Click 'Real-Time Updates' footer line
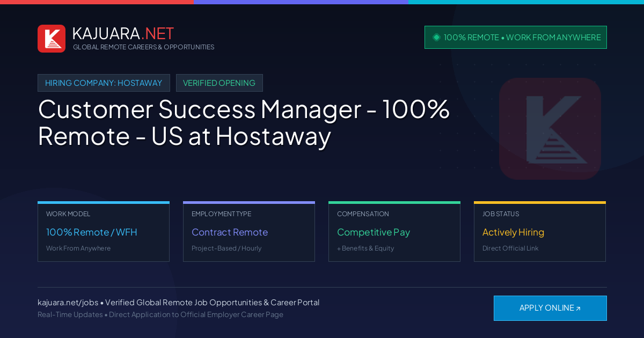Image resolution: width=644 pixels, height=338 pixels. 160,314
